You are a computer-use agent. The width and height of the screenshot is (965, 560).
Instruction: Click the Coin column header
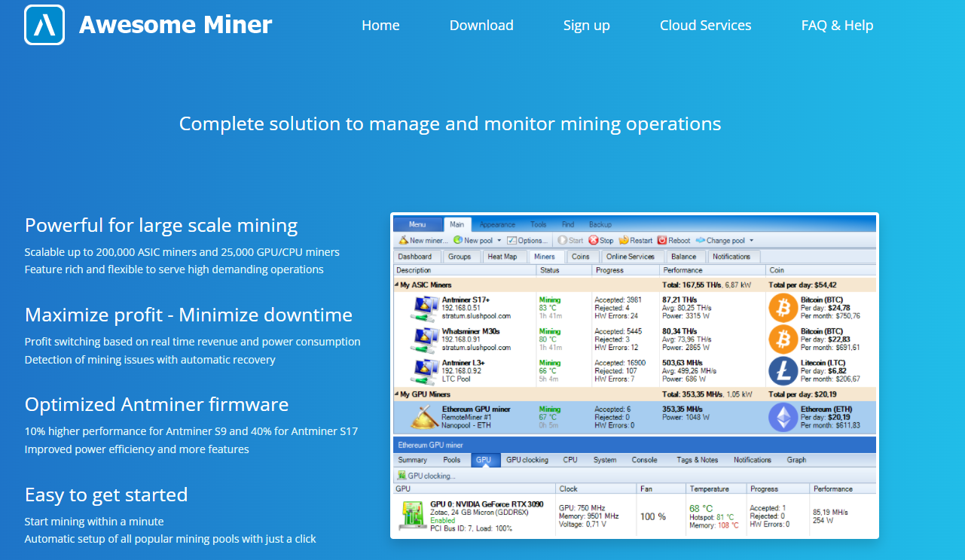click(x=820, y=269)
